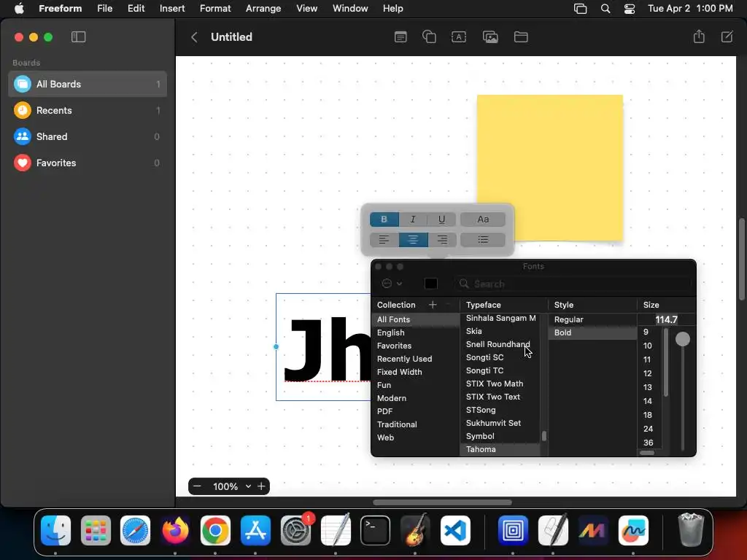The height and width of the screenshot is (560, 747).
Task: Toggle bulleted list formatting
Action: point(483,239)
